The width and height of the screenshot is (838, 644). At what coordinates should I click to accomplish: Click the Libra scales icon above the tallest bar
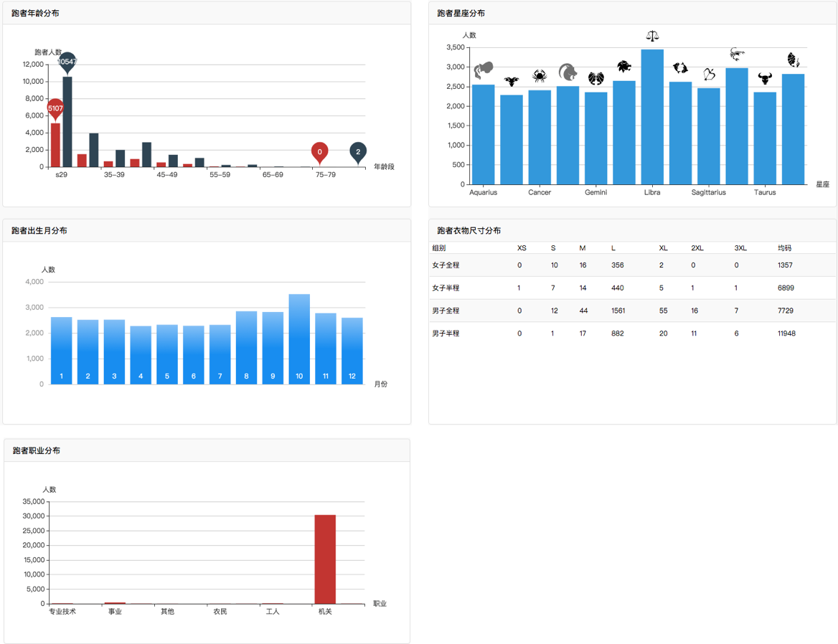click(652, 36)
